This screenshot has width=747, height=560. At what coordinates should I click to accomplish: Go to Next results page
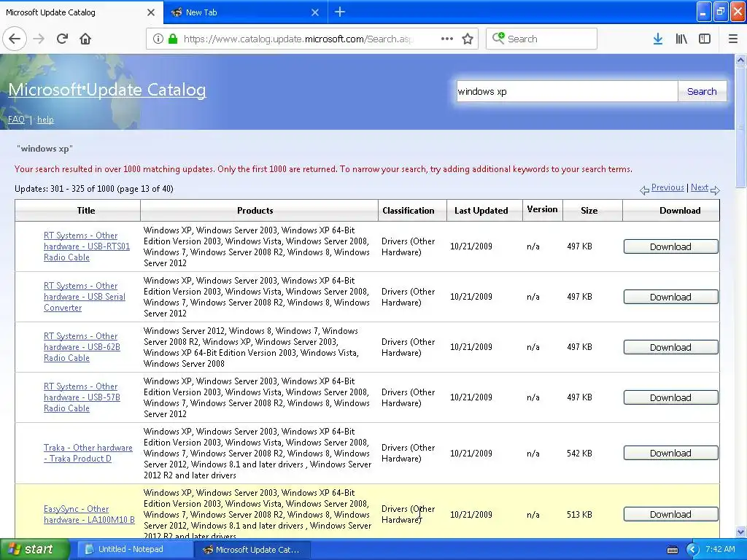(x=700, y=187)
